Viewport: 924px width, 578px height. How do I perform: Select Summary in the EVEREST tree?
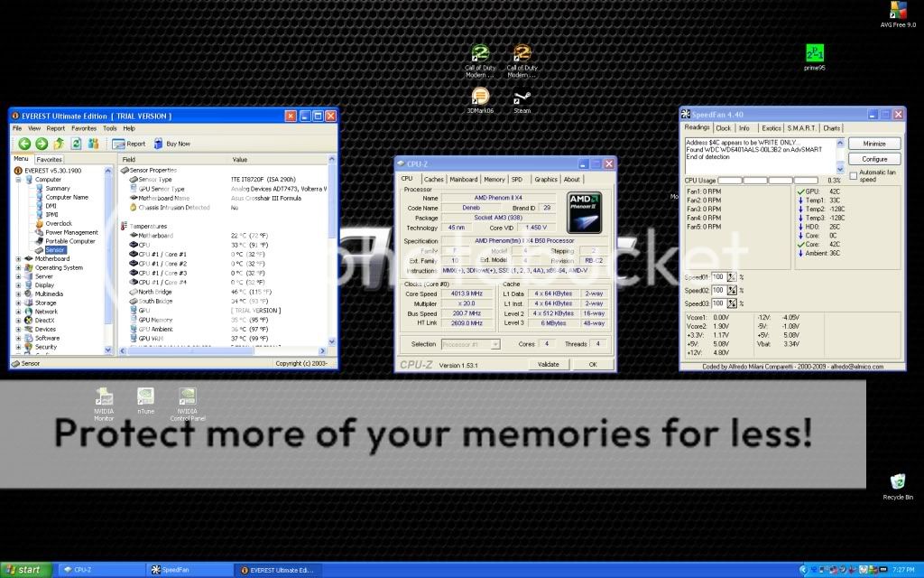pos(57,188)
